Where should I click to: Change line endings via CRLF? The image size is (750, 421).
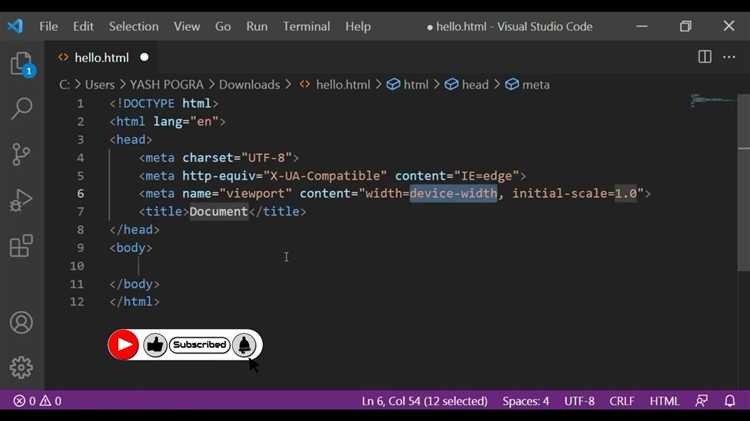click(x=621, y=401)
